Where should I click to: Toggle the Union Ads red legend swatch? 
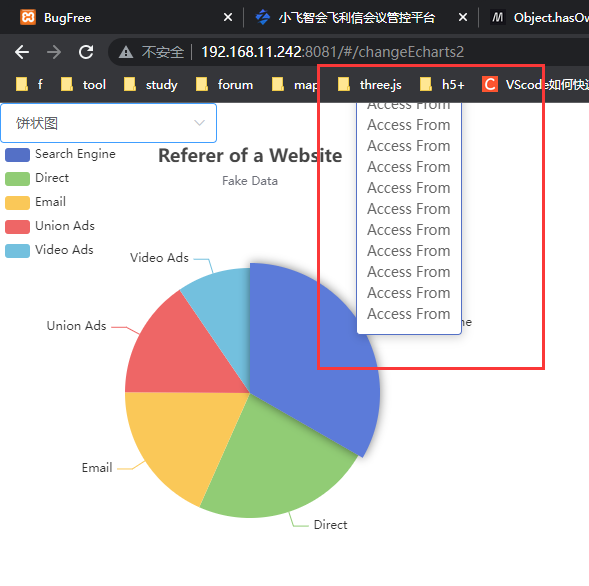click(x=17, y=227)
